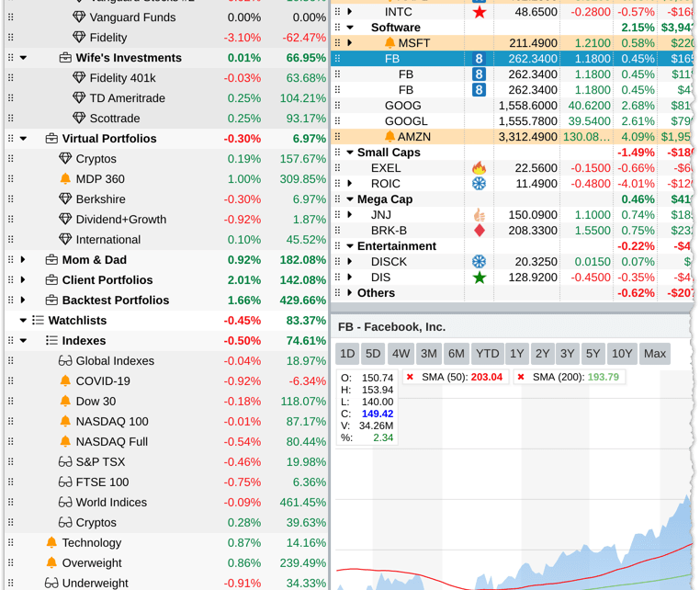The width and height of the screenshot is (700, 590).
Task: Click the fire icon on EXEL row
Action: point(479,168)
